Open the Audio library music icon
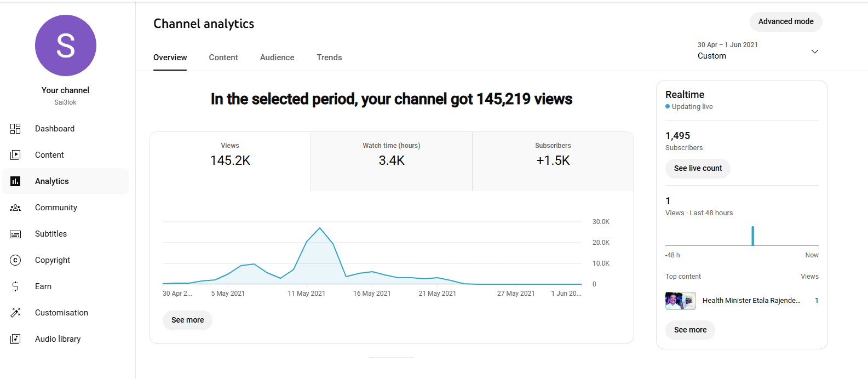 click(x=15, y=339)
